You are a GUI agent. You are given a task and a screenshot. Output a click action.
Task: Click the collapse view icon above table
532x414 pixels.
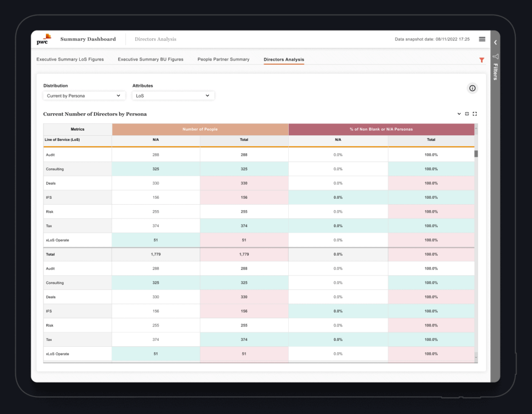pyautogui.click(x=467, y=114)
